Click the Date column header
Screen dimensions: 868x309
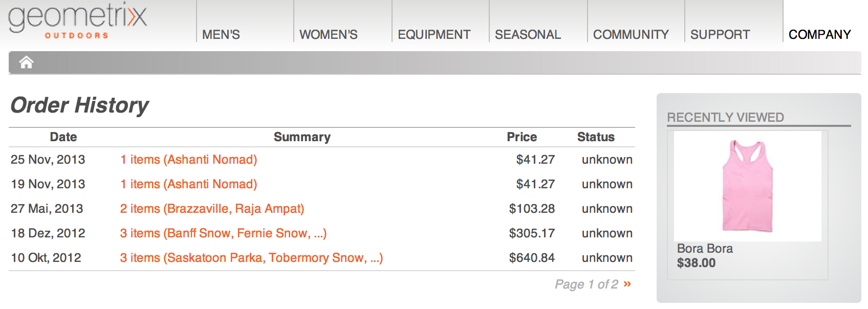pos(63,137)
